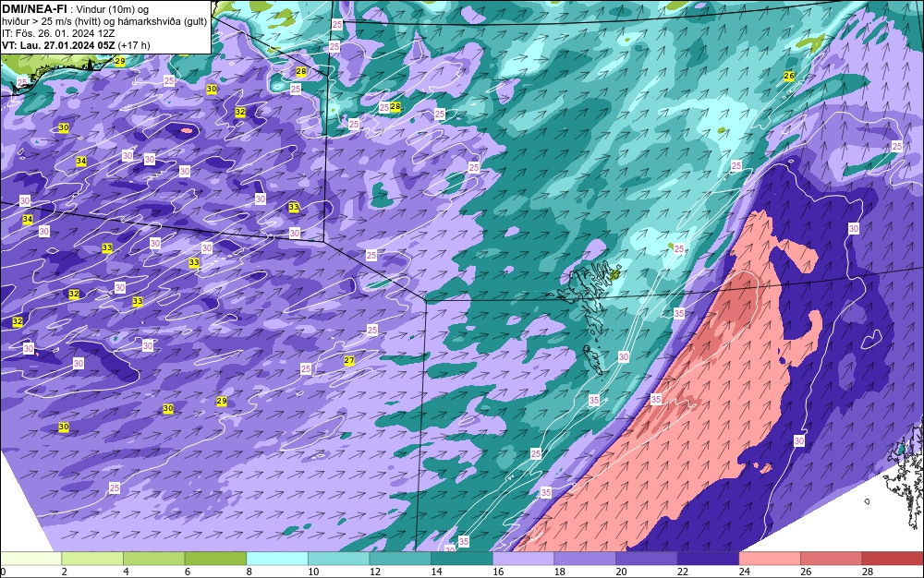Pick the 16–18 m/s lavender legend swatch
The height and width of the screenshot is (578, 924).
click(x=523, y=559)
